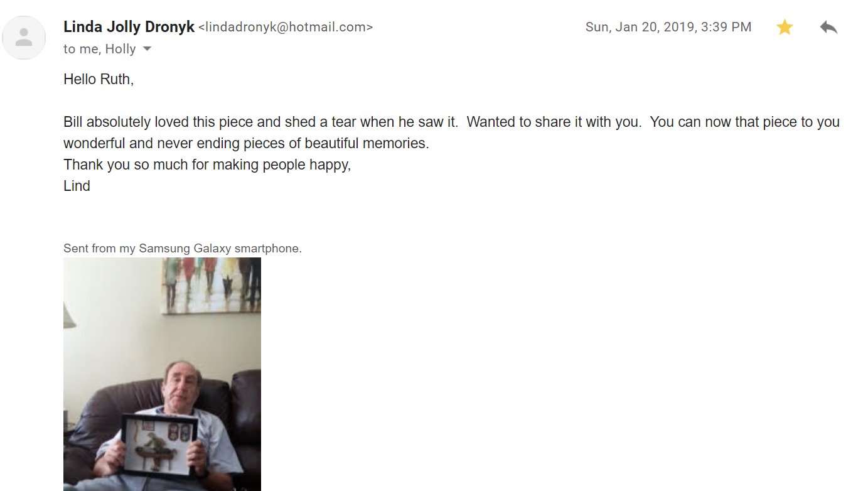The height and width of the screenshot is (491, 868).
Task: Click the "wonderful and never ending pieces" line
Action: [x=246, y=143]
